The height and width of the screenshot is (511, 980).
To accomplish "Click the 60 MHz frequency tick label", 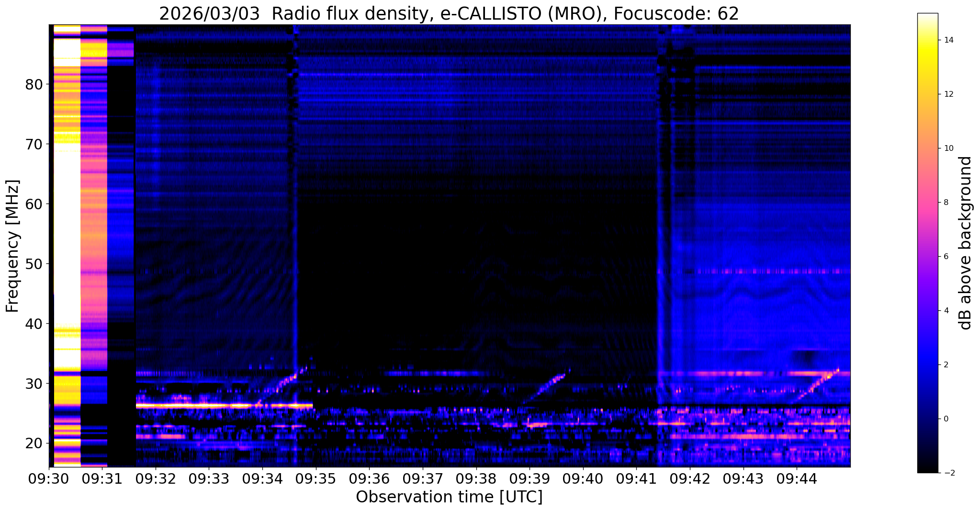I will (33, 204).
